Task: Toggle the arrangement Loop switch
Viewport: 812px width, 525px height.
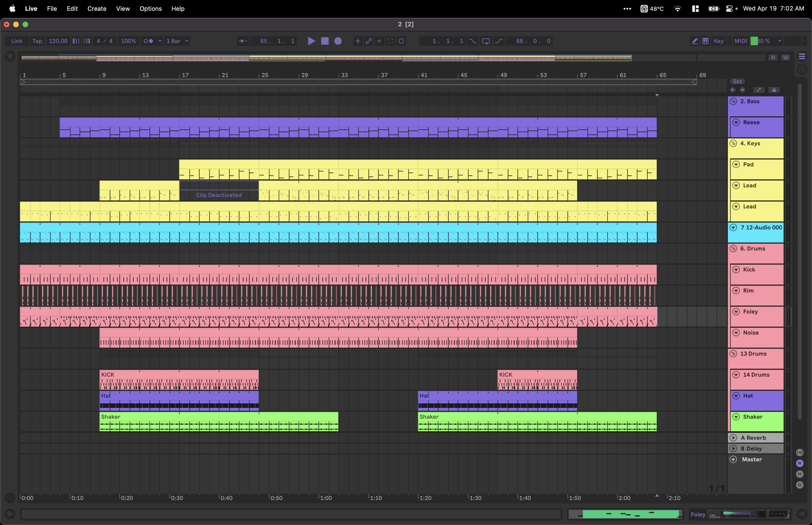Action: (x=486, y=41)
